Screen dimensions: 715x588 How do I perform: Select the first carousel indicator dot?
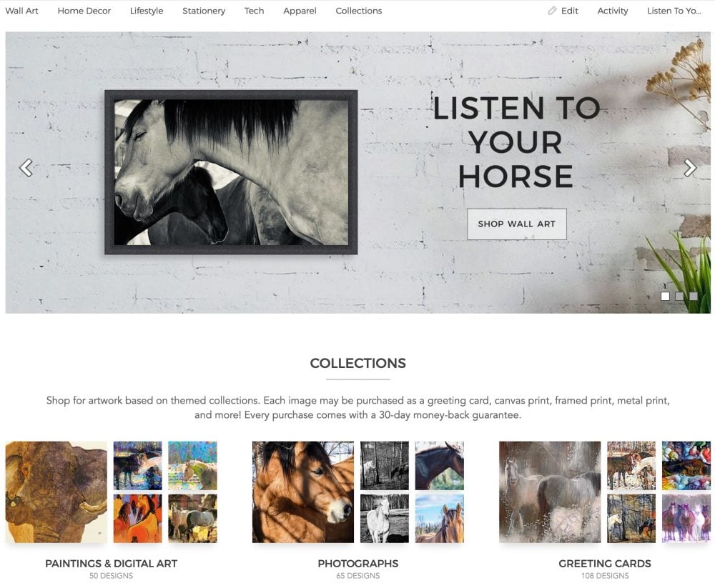click(665, 297)
